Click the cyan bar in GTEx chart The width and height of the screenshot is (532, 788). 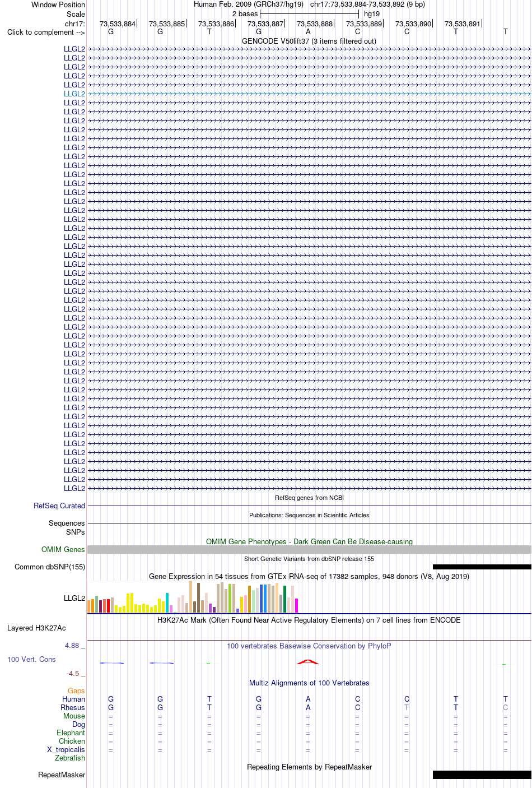pos(167,602)
